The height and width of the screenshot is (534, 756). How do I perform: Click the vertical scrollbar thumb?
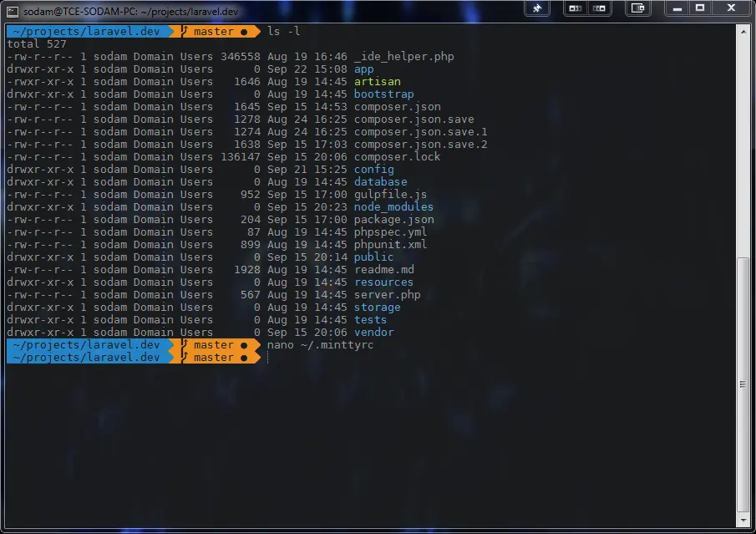(743, 386)
